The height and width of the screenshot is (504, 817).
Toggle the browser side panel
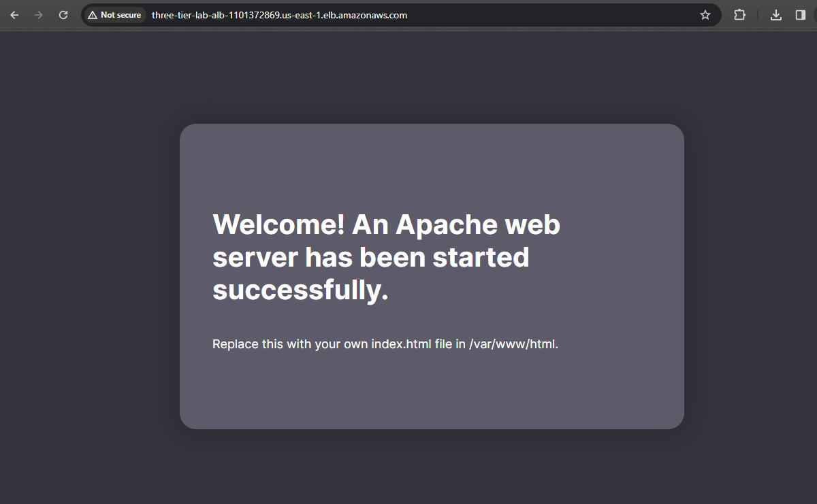click(x=800, y=15)
